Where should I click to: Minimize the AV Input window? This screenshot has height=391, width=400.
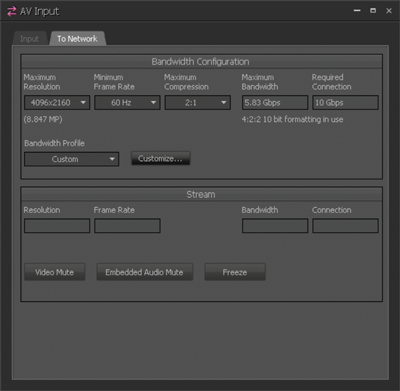(357, 11)
